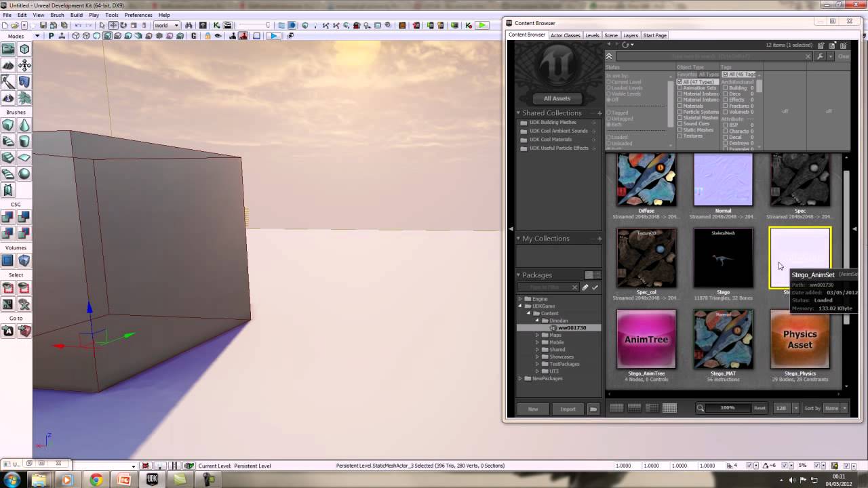Screen dimensions: 868x488
Task: Open UDK editor from the Windows taskbar
Action: pos(152,480)
